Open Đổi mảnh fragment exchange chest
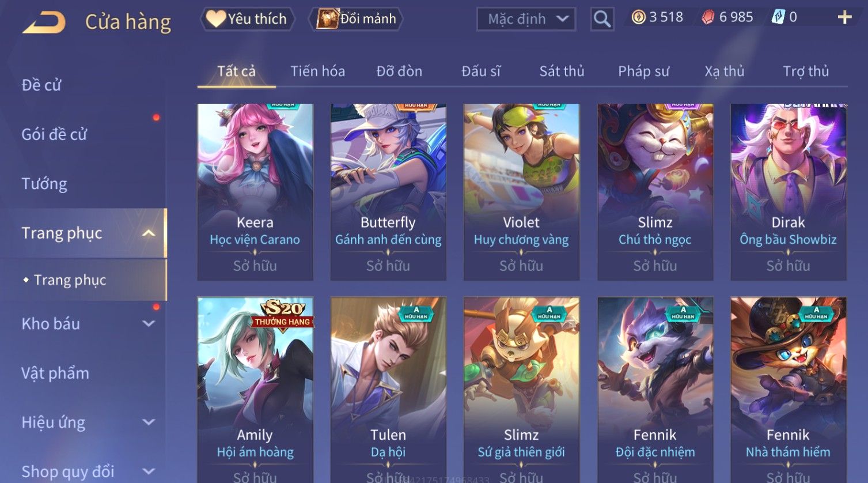Viewport: 868px width, 483px height. (x=356, y=19)
